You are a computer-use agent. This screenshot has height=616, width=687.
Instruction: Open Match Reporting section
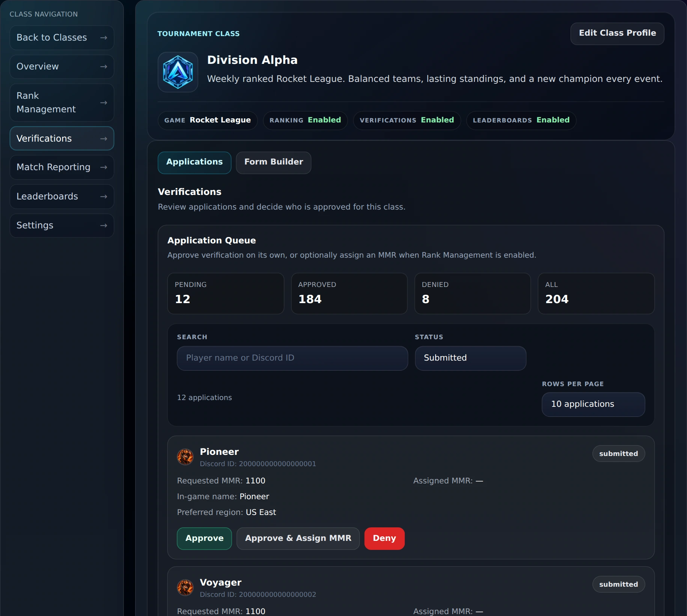tap(62, 167)
